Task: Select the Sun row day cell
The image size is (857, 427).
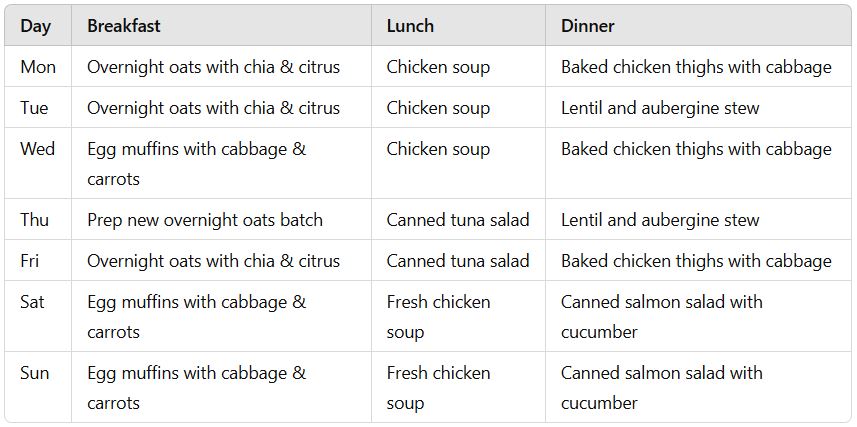Action: point(35,373)
